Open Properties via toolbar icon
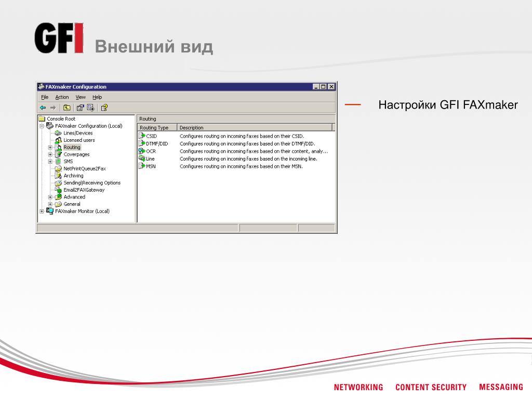The width and height of the screenshot is (532, 399). [x=80, y=108]
